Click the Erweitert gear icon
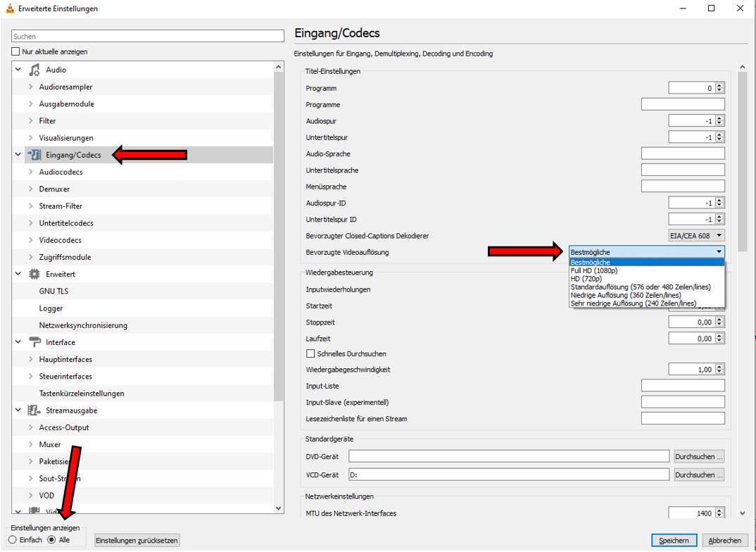 [34, 274]
